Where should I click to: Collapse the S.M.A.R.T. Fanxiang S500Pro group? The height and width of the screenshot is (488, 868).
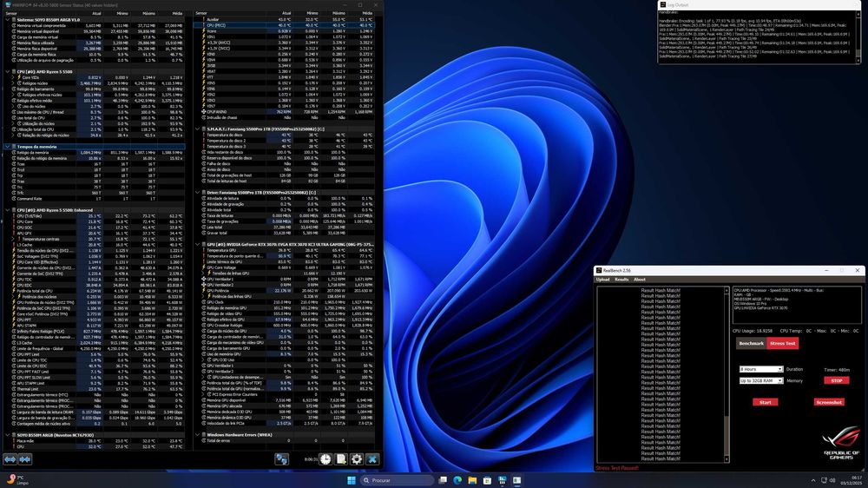click(x=198, y=129)
